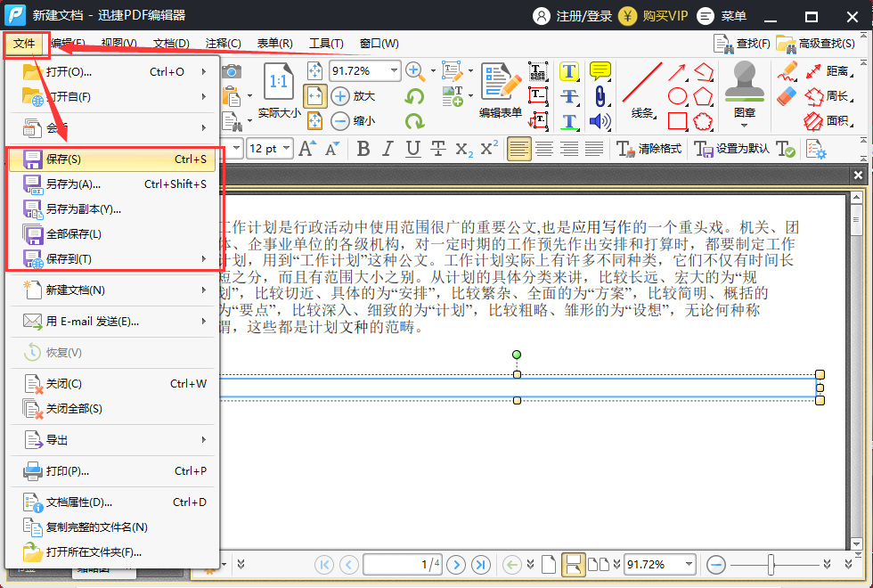873x588 pixels.
Task: Select the arrow drawing tool
Action: point(678,72)
